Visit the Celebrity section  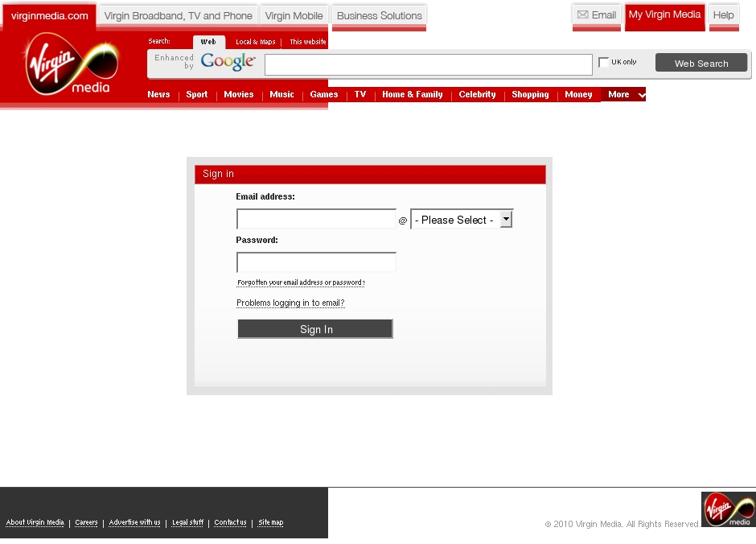coord(477,94)
